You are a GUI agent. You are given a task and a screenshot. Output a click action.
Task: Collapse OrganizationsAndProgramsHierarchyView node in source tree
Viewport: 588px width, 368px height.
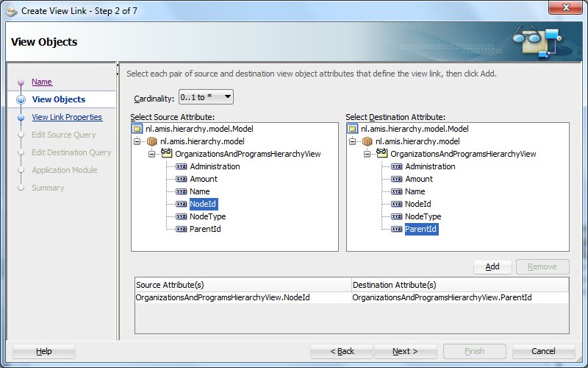pos(151,154)
